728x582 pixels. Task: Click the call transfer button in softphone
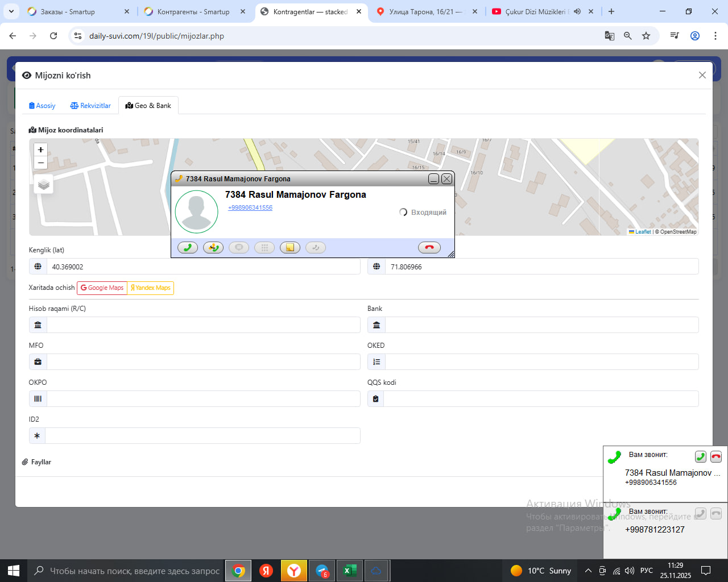point(213,247)
